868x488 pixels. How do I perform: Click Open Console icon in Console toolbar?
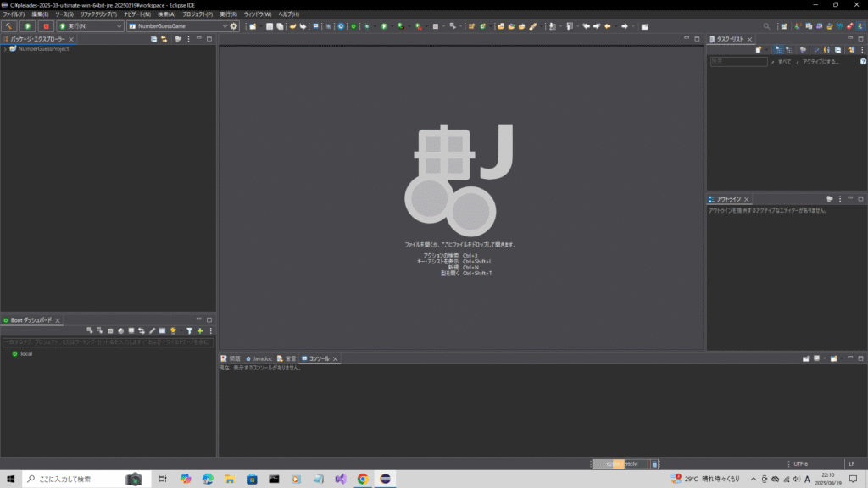[x=834, y=358]
